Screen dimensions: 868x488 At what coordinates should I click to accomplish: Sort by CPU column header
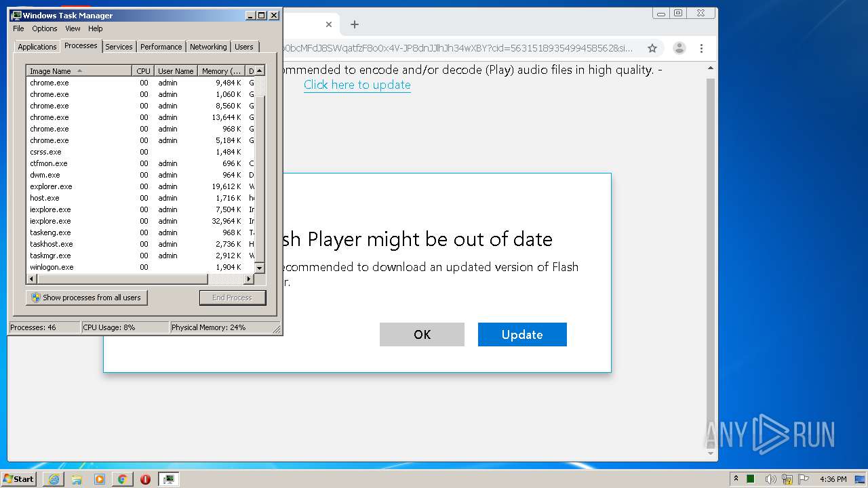point(143,71)
